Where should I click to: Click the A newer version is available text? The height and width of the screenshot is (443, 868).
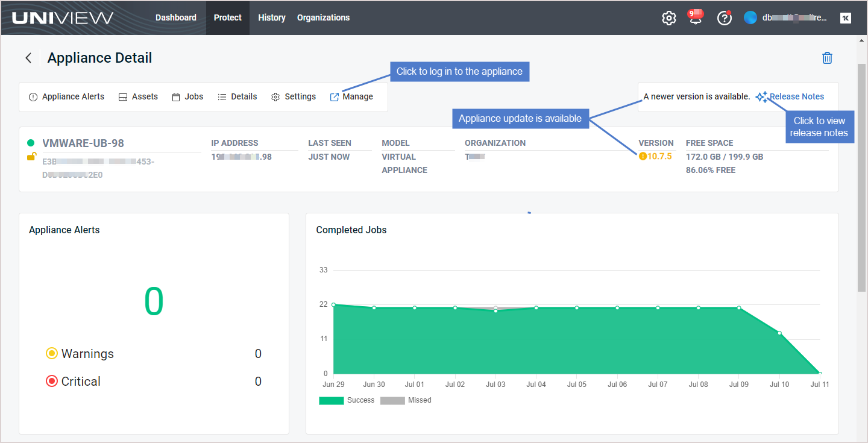pos(697,96)
